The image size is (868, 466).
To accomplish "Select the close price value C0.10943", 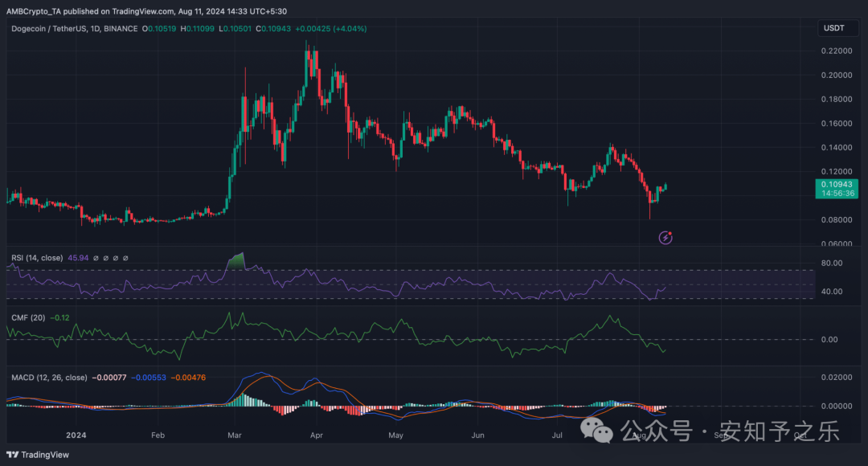I will point(273,29).
